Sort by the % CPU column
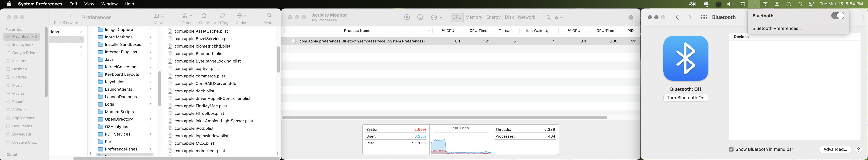 448,31
